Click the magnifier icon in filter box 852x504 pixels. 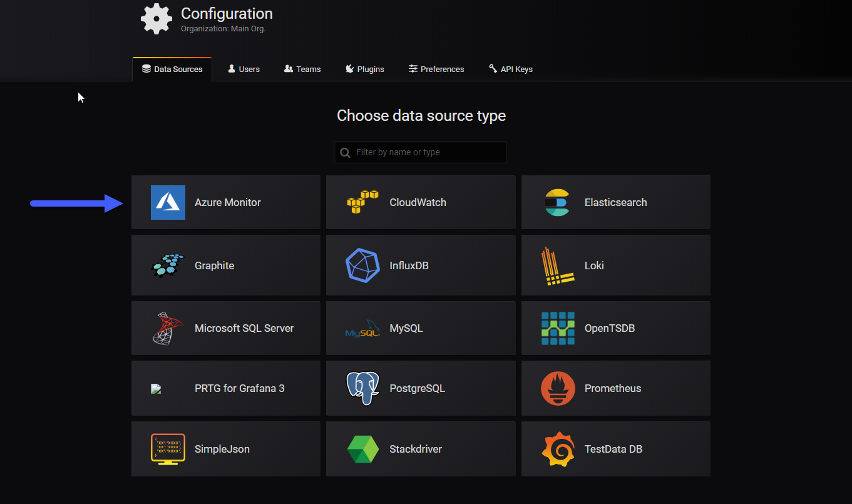pyautogui.click(x=345, y=153)
